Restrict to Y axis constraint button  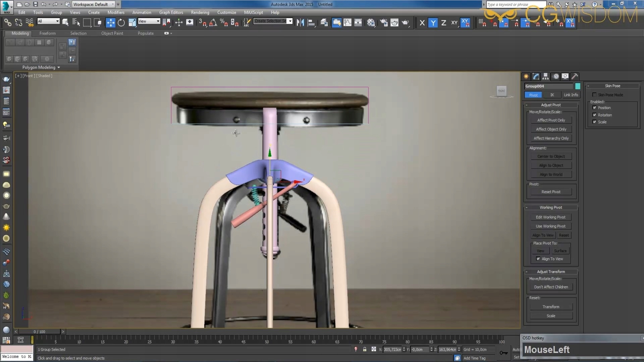(x=433, y=23)
